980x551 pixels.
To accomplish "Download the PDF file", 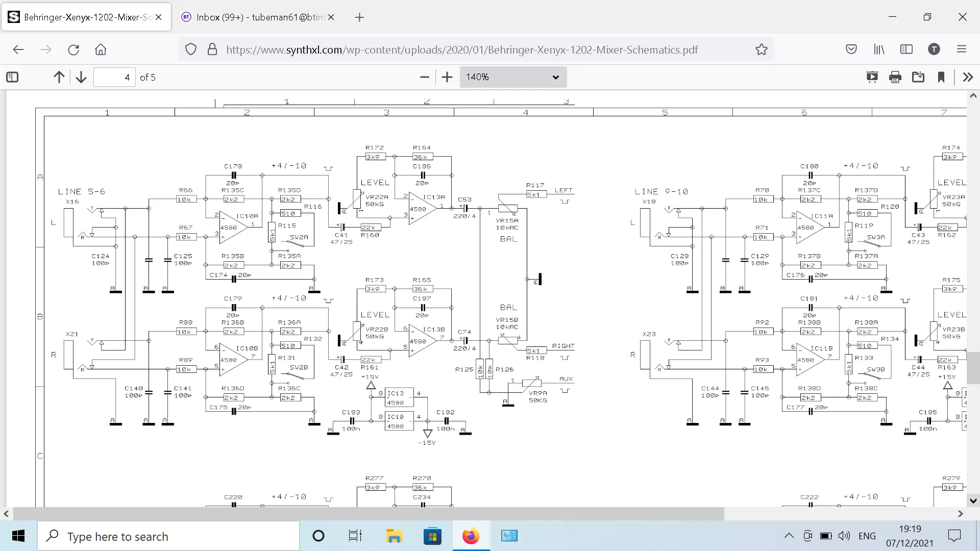I will [918, 77].
